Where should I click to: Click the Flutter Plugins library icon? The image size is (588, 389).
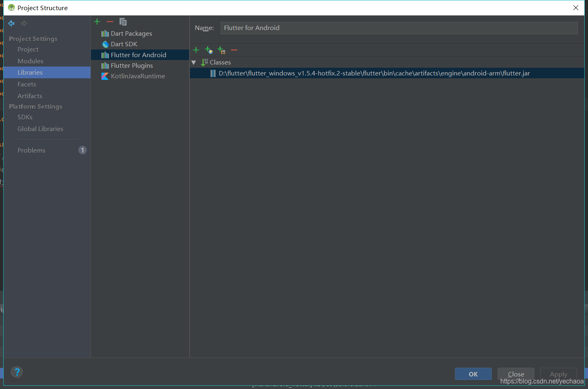(x=105, y=65)
